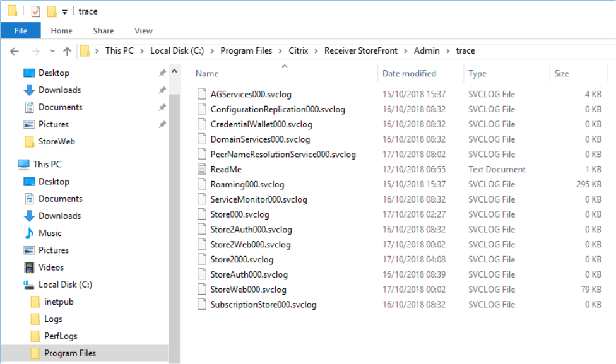Navigate to Citrix via the breadcrumb

tap(297, 50)
